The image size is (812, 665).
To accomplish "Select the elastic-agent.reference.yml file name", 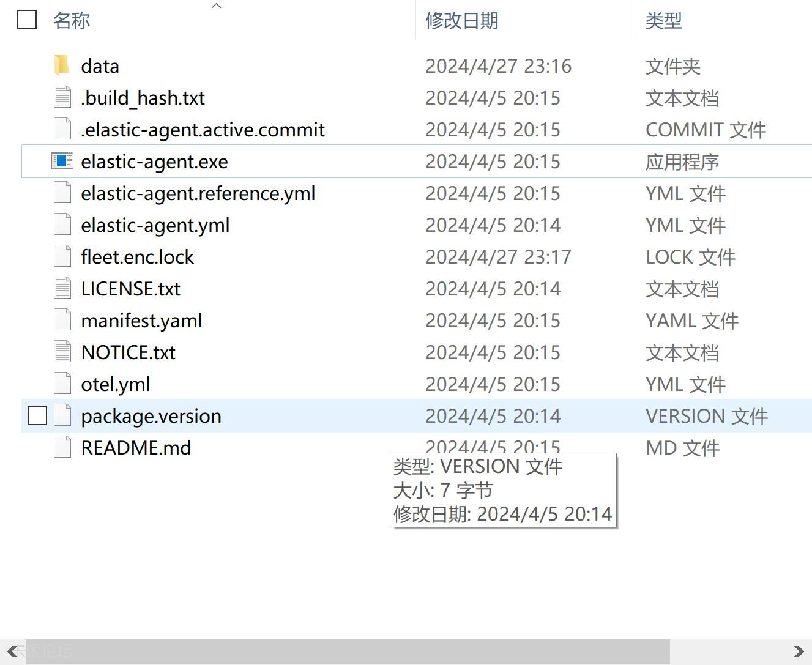I will click(198, 193).
